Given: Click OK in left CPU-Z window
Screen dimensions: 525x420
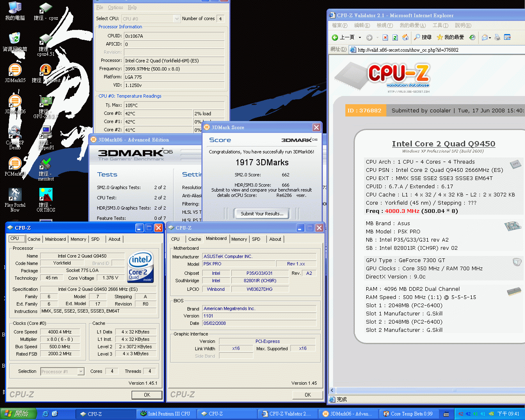Looking at the screenshot, I should point(147,395).
